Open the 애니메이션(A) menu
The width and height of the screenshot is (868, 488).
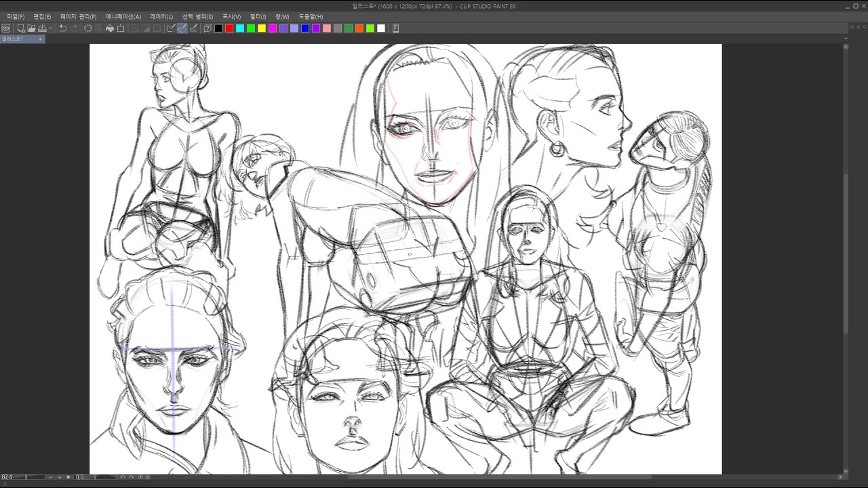point(123,16)
